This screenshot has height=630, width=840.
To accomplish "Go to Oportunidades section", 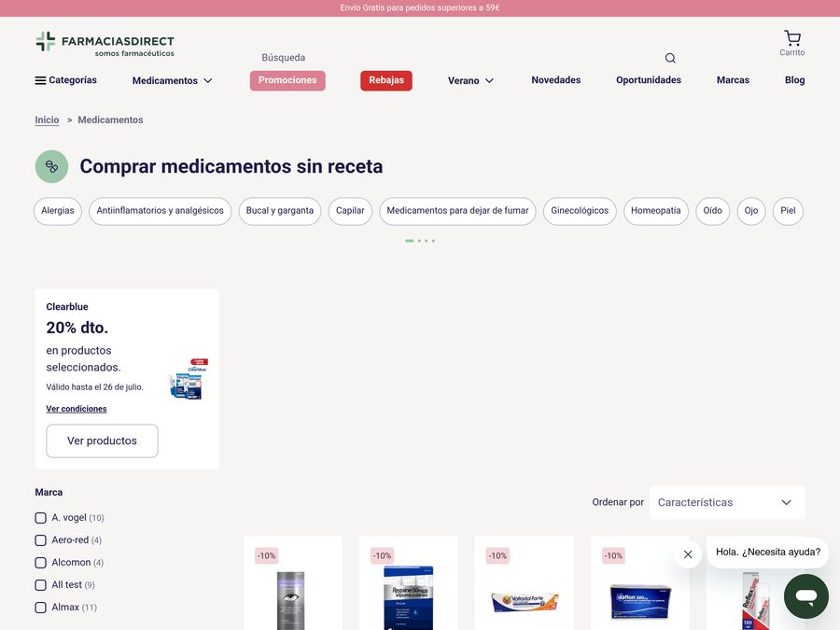I will 649,80.
